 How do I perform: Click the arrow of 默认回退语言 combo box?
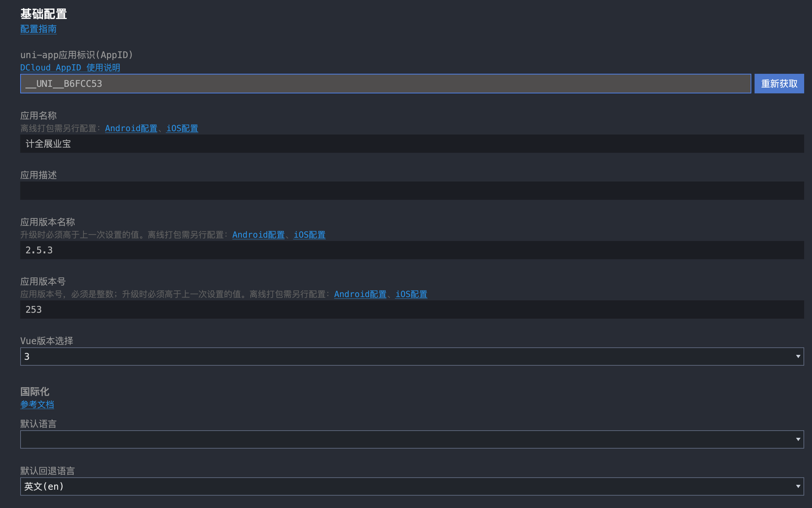[798, 486]
